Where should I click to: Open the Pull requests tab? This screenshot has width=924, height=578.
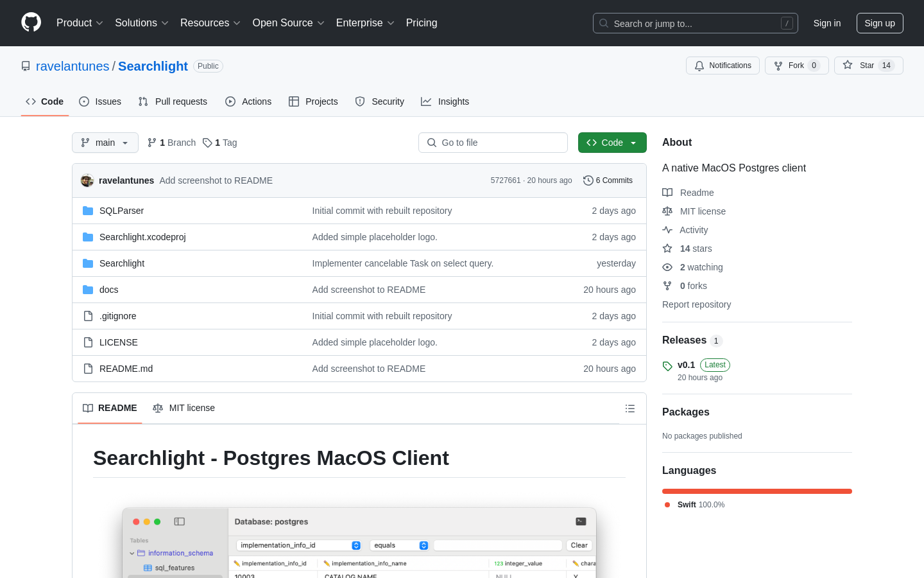tap(173, 101)
